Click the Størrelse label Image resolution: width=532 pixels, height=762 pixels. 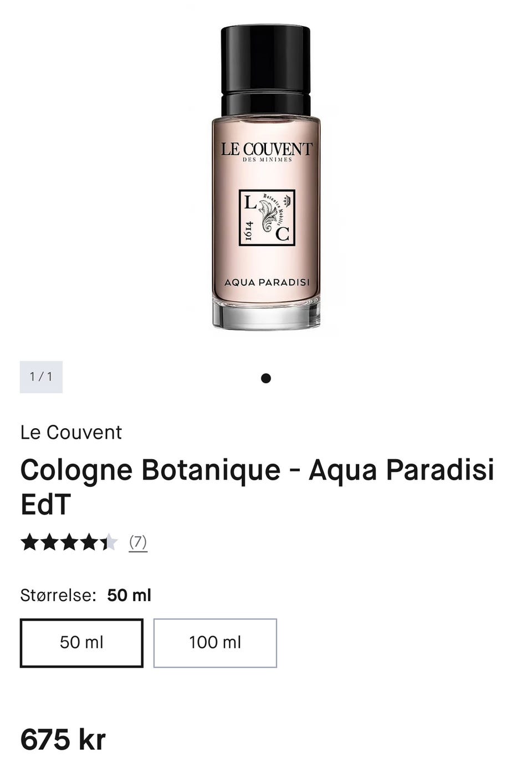(x=58, y=595)
